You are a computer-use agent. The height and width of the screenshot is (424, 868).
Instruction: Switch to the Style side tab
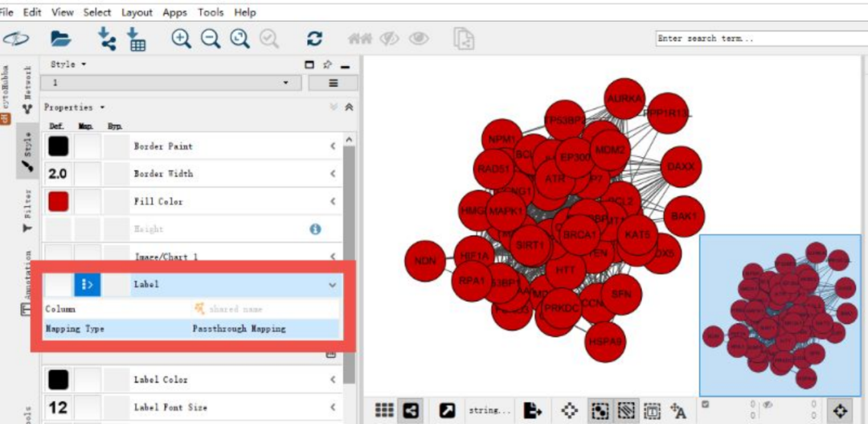pyautogui.click(x=27, y=150)
